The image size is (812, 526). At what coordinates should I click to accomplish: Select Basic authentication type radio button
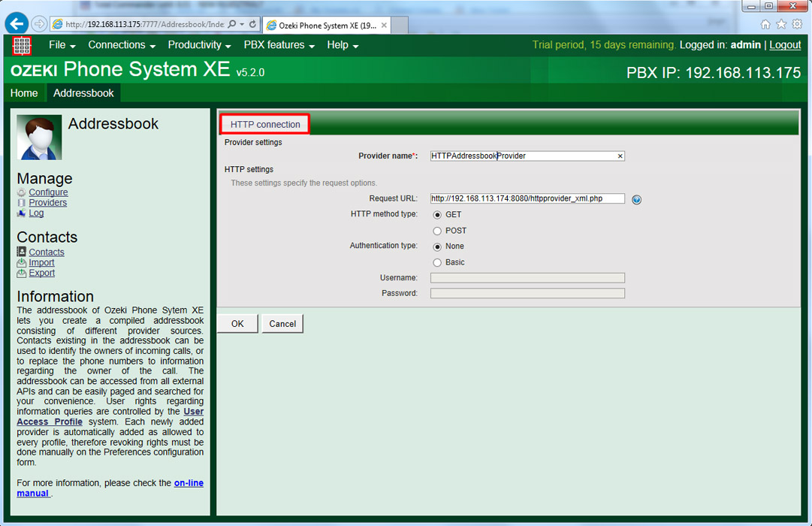pos(438,263)
